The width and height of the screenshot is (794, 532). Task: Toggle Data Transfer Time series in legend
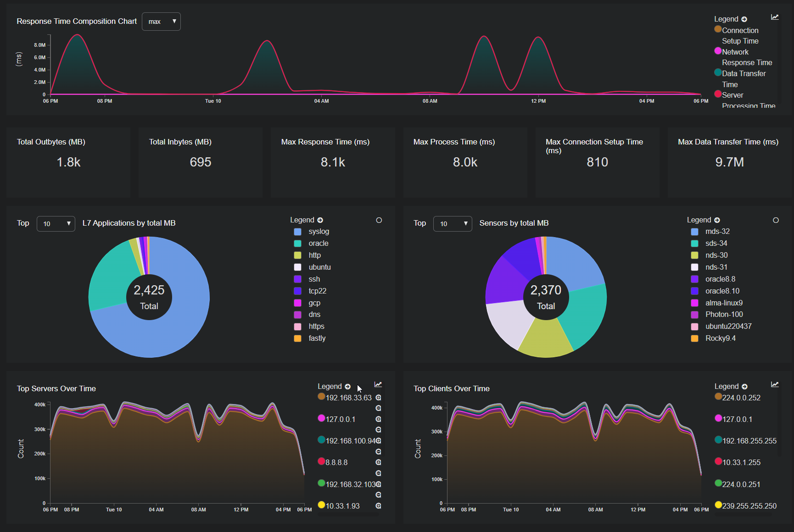click(x=743, y=74)
